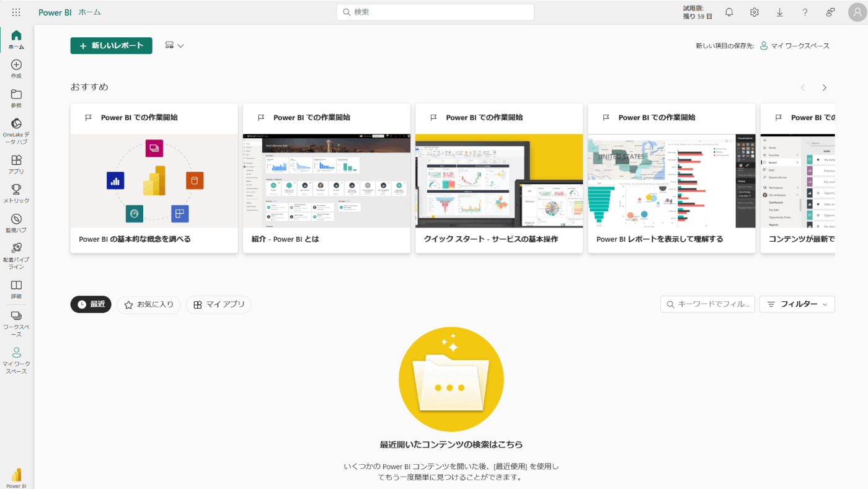Open ワークスペース in the sidebar

pos(16,323)
